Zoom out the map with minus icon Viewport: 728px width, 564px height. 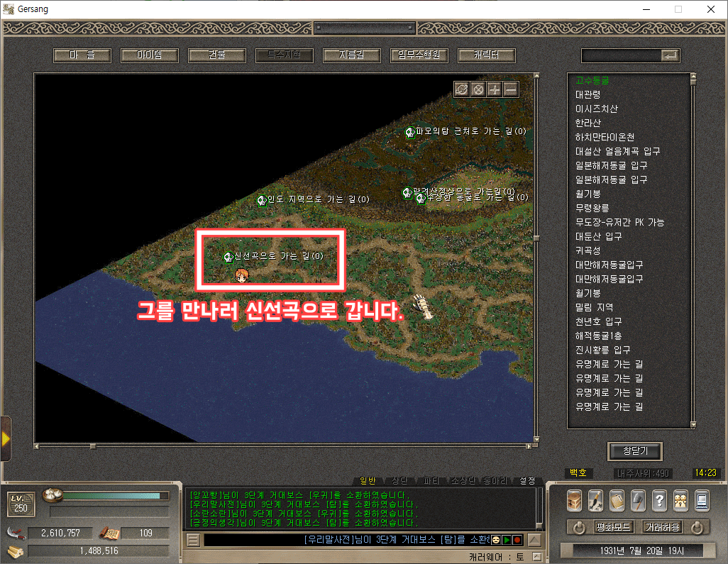511,89
